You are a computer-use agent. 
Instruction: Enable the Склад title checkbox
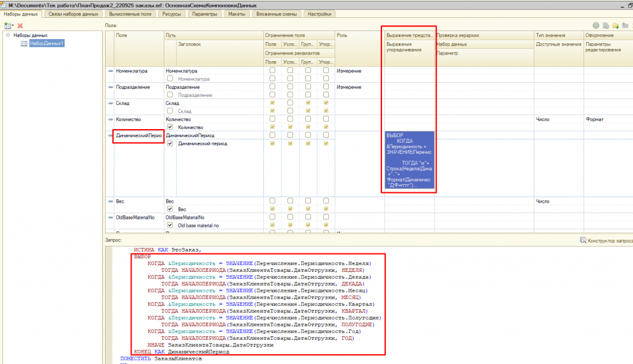tap(170, 111)
